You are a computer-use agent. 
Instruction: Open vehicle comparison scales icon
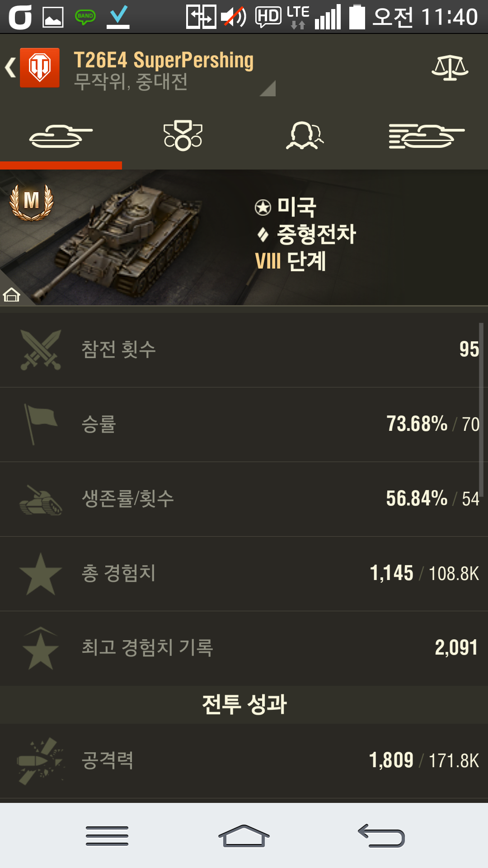450,68
